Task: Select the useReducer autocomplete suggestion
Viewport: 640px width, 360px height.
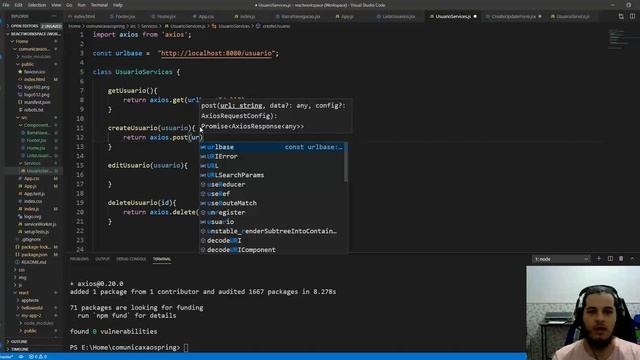Action: (x=272, y=184)
